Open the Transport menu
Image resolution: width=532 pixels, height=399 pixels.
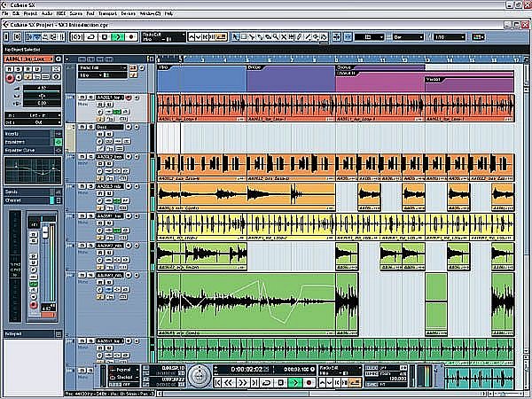click(x=107, y=13)
